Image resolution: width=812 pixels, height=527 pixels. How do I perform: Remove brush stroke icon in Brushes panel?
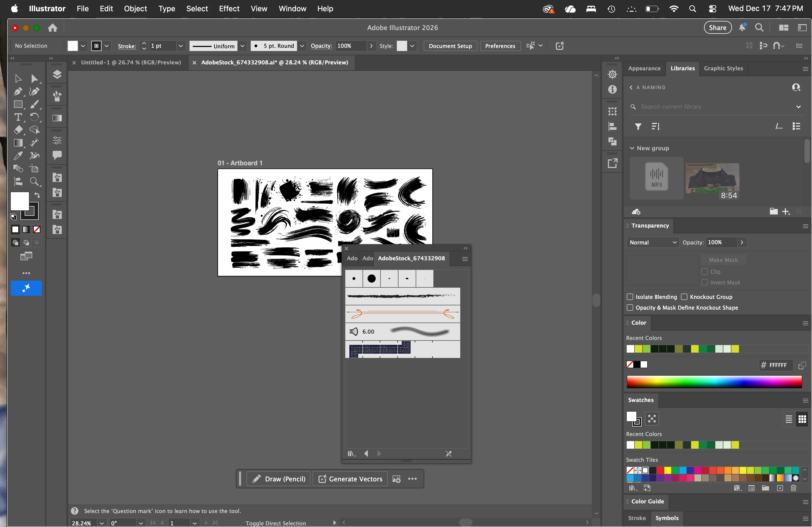448,453
